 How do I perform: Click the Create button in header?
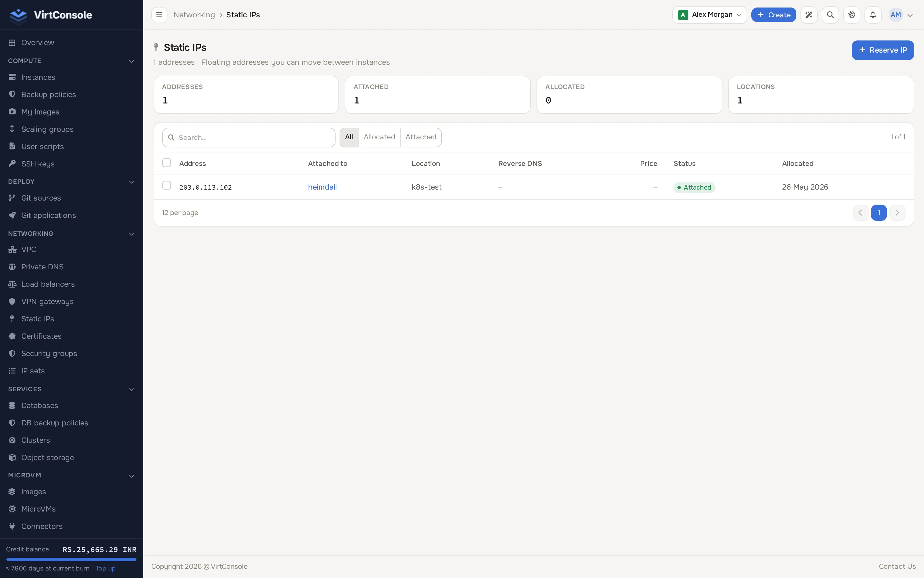point(774,15)
